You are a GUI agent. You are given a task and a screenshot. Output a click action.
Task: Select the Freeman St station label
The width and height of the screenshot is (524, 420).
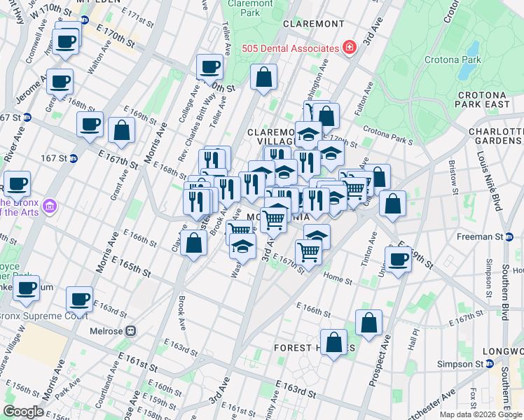[480, 237]
